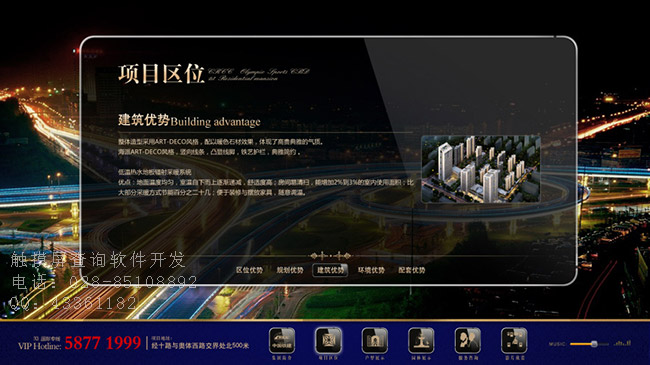This screenshot has width=650, height=365.
Task: Enlarge the aerial building rendering thumbnail
Action: [481, 169]
